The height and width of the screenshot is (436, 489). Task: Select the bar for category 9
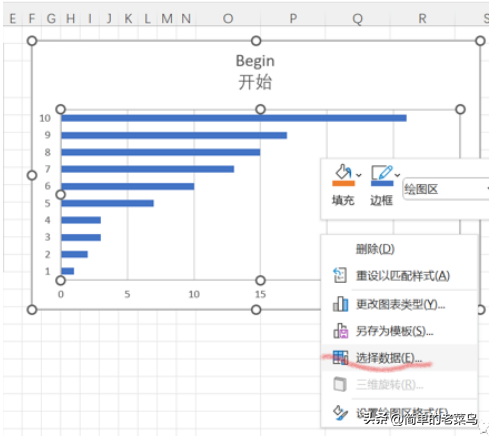point(174,135)
